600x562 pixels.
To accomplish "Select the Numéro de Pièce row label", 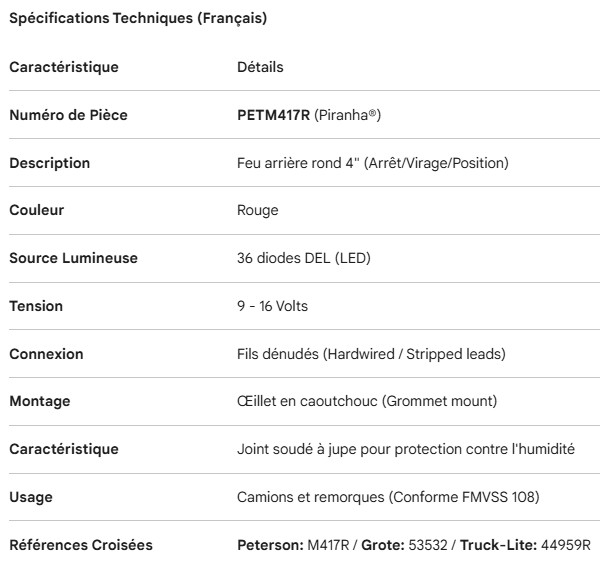I will pos(68,115).
